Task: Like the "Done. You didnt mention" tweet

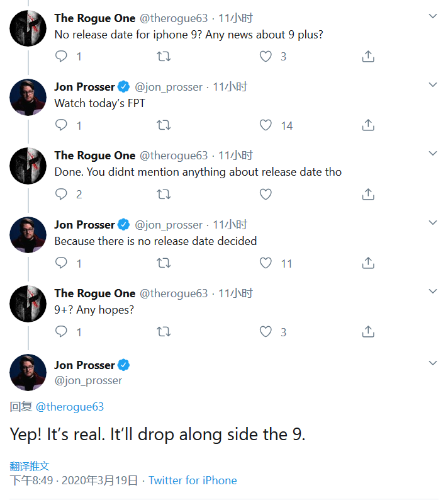Action: [x=266, y=194]
